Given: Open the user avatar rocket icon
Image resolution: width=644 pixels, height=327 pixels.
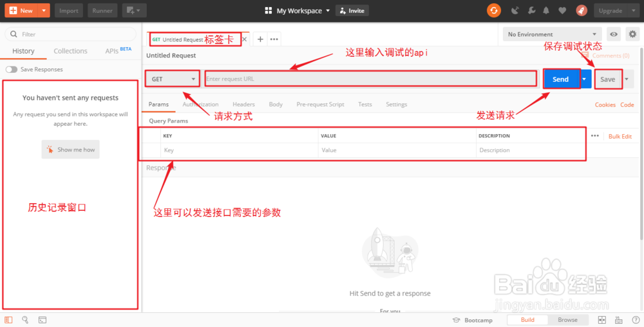Looking at the screenshot, I should (x=581, y=11).
